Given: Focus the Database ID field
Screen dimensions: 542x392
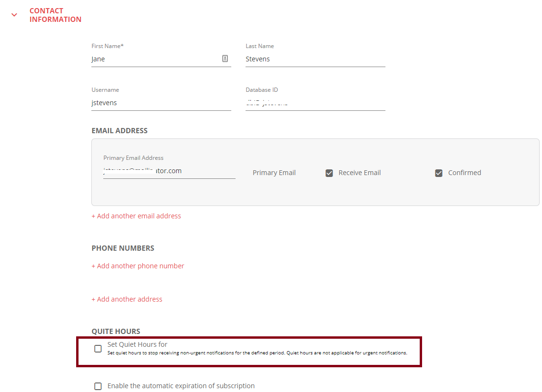Looking at the screenshot, I should 315,103.
